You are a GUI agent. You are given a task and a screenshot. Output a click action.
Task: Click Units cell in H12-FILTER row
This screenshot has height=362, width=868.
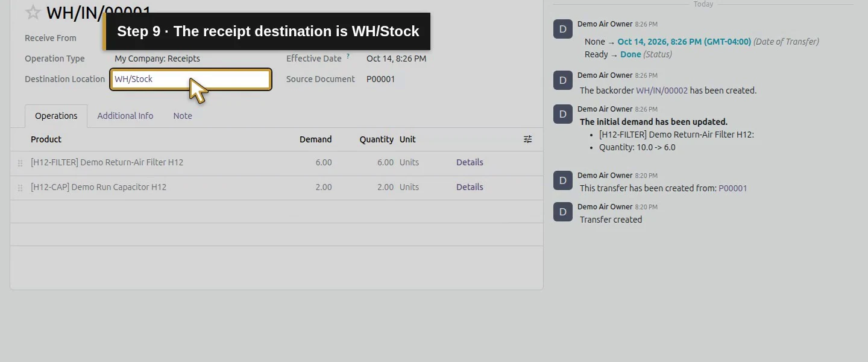[409, 162]
